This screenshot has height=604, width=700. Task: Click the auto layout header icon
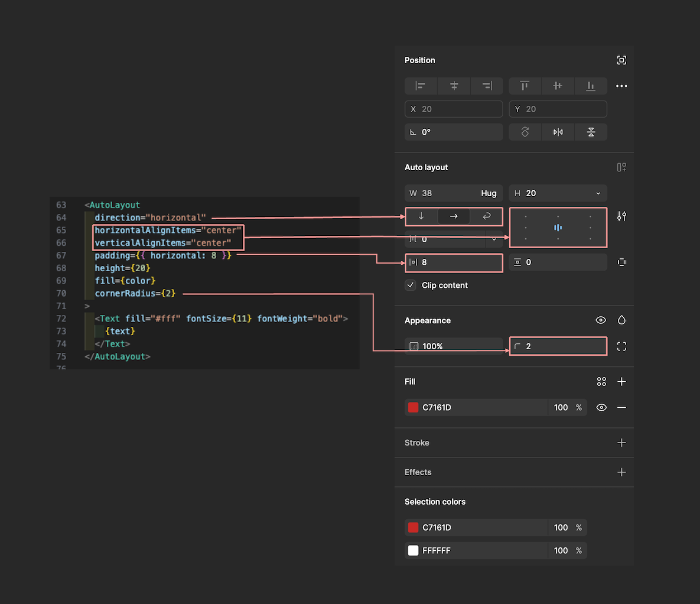[621, 167]
